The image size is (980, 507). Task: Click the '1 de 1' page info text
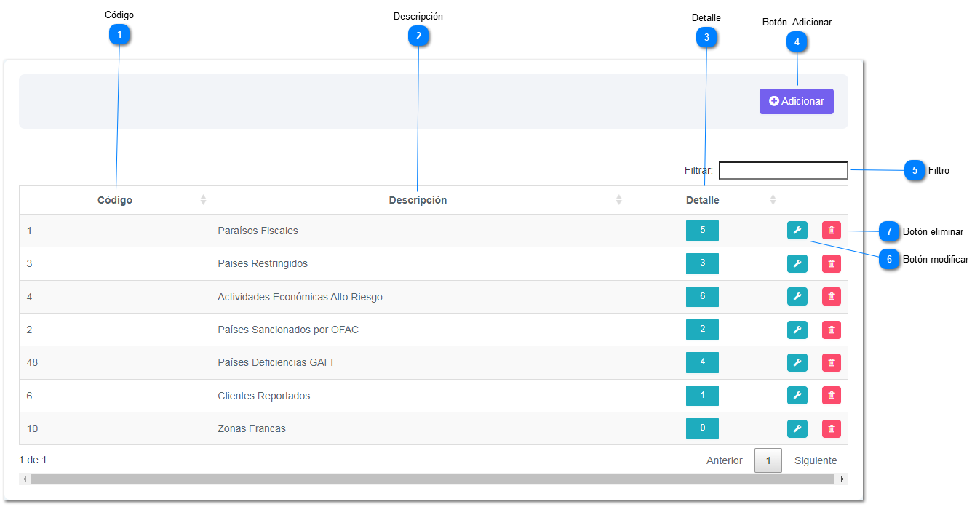[x=33, y=460]
